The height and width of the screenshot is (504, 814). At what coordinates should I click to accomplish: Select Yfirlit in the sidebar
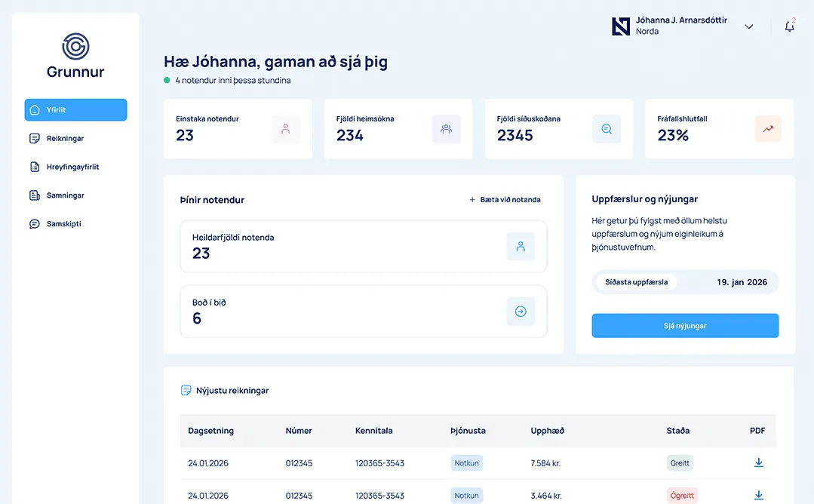75,110
